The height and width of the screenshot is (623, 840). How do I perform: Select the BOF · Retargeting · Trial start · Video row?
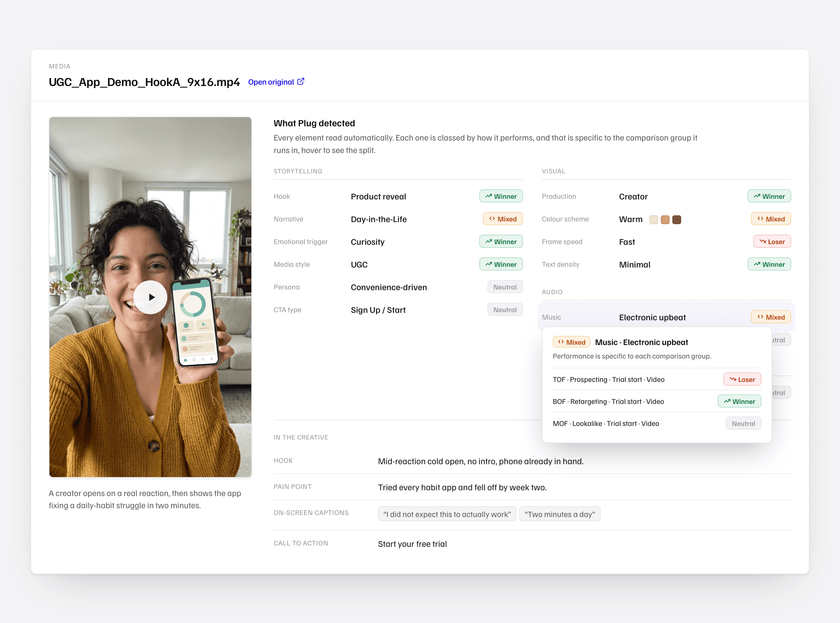click(x=657, y=401)
